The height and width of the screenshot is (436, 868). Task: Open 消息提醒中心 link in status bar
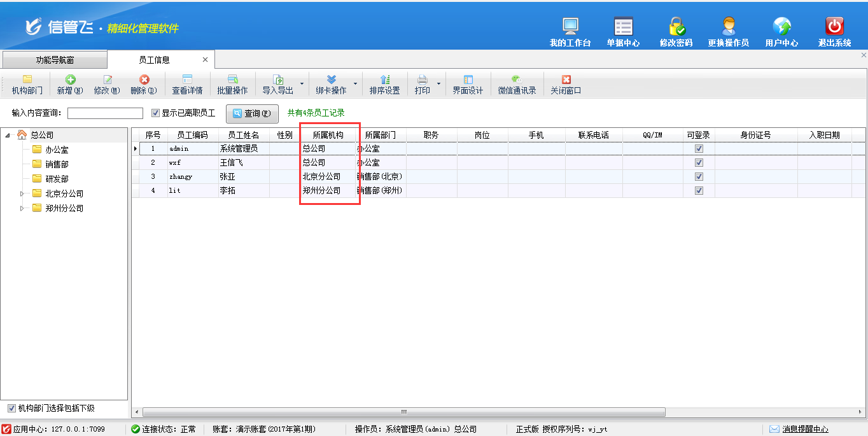pyautogui.click(x=805, y=429)
